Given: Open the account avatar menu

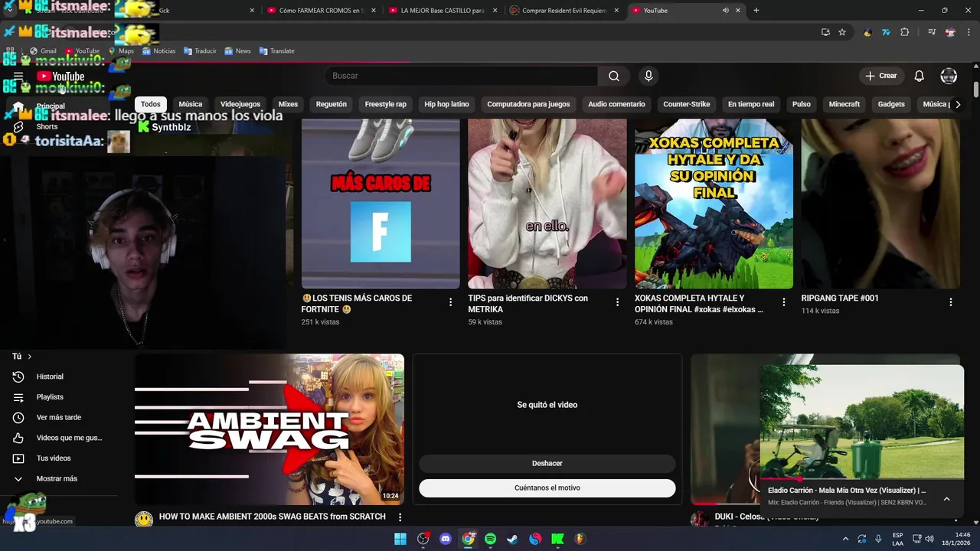Looking at the screenshot, I should coord(949,76).
